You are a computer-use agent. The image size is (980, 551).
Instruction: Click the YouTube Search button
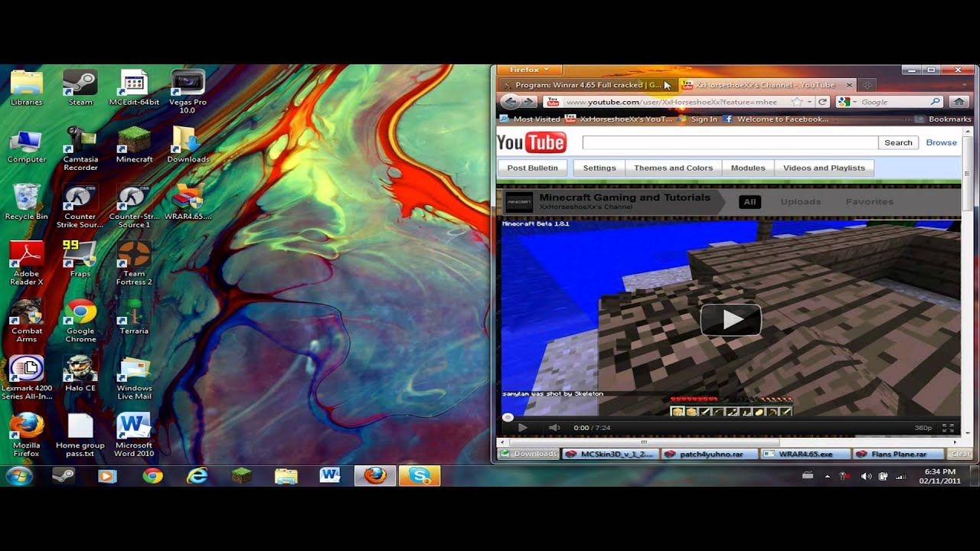(898, 142)
